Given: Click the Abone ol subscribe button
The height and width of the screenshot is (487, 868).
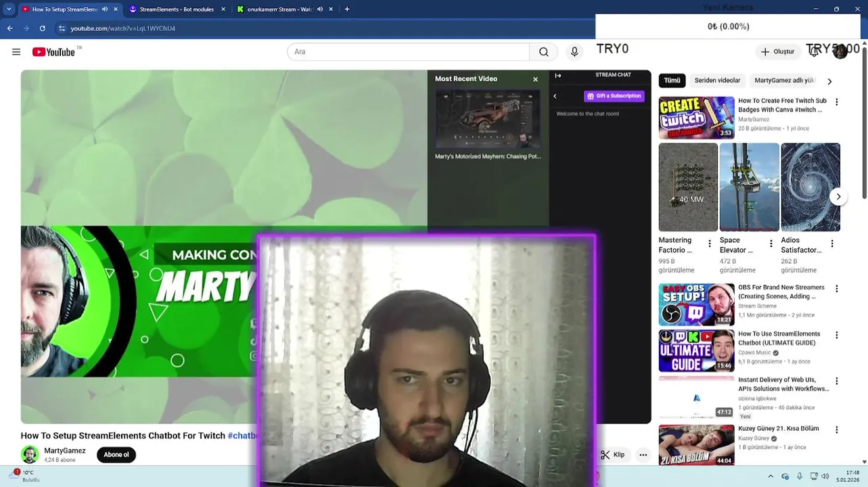Looking at the screenshot, I should (116, 455).
